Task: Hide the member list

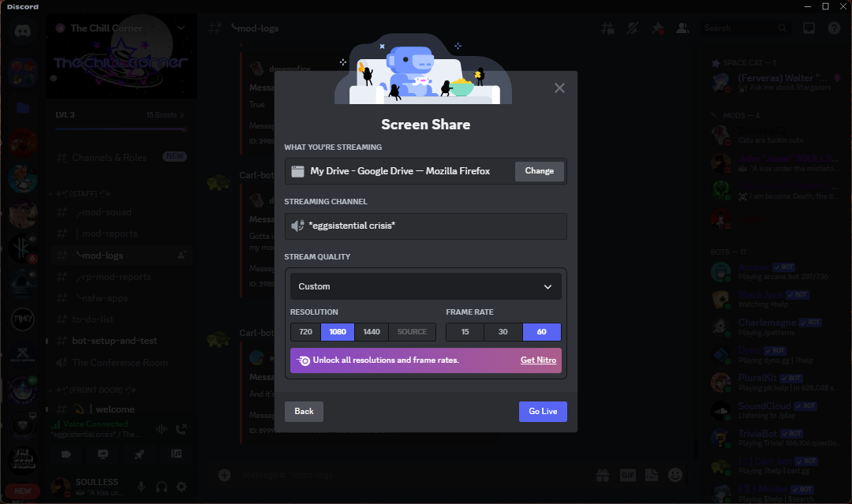Action: click(x=683, y=28)
